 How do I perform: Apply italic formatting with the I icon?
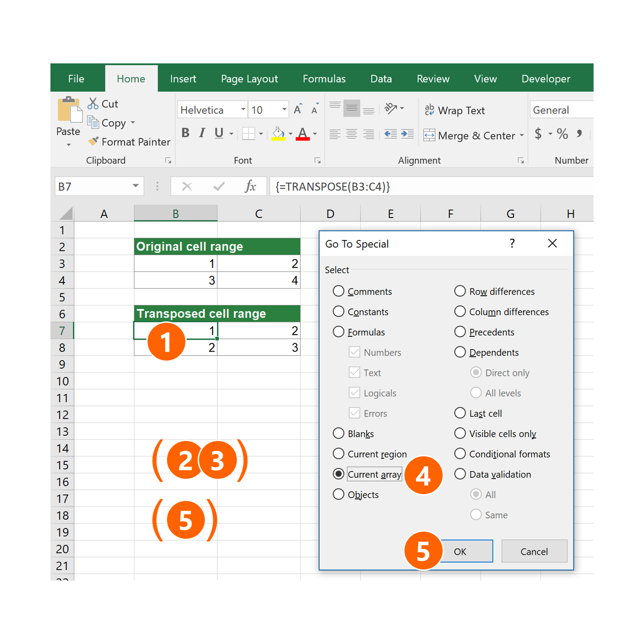tap(202, 133)
